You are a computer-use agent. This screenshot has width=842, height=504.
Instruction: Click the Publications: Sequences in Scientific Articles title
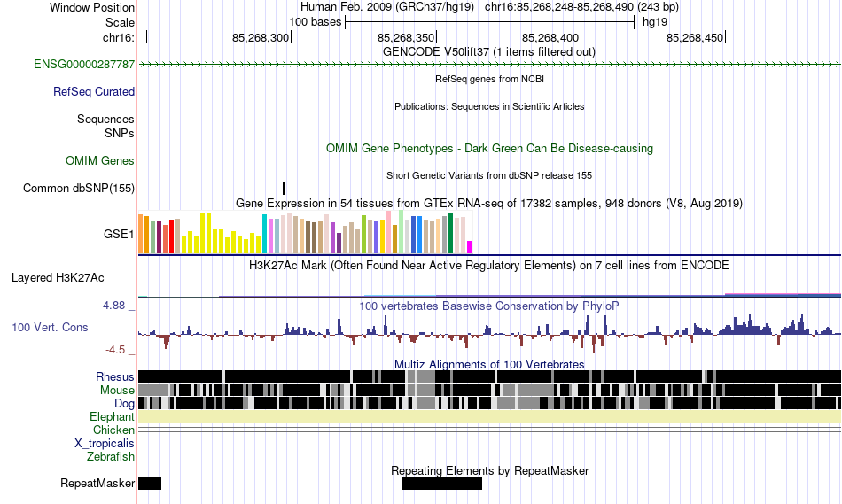pos(489,106)
